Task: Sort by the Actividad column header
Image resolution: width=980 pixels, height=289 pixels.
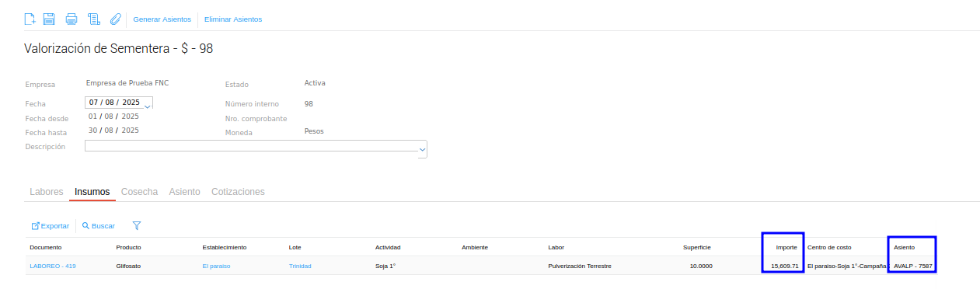Action: point(388,248)
